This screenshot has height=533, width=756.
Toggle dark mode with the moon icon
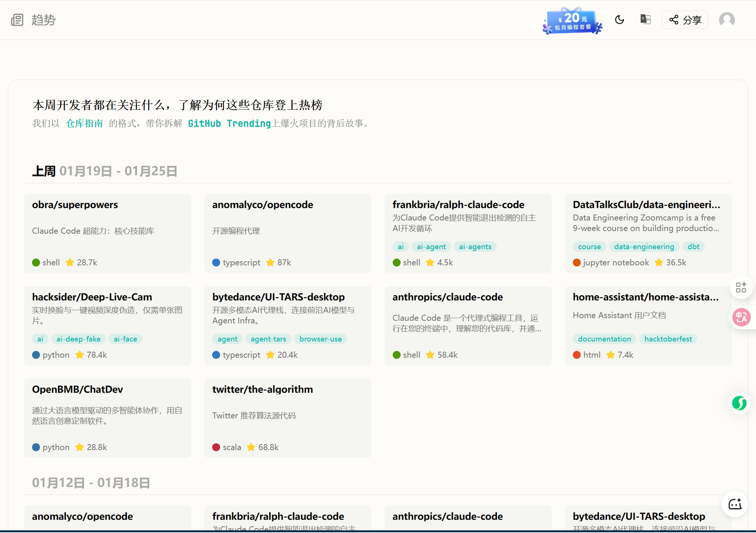click(619, 20)
